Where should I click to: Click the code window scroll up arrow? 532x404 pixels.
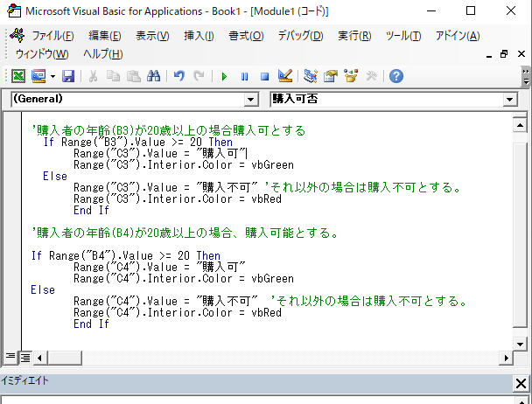pos(520,126)
